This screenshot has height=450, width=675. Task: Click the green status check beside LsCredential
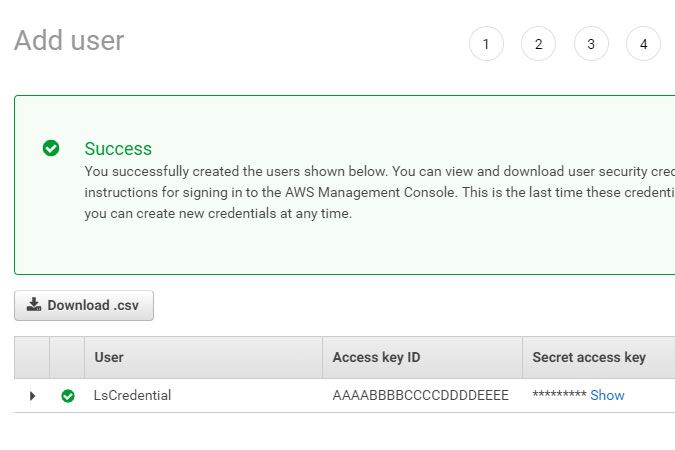coord(68,396)
